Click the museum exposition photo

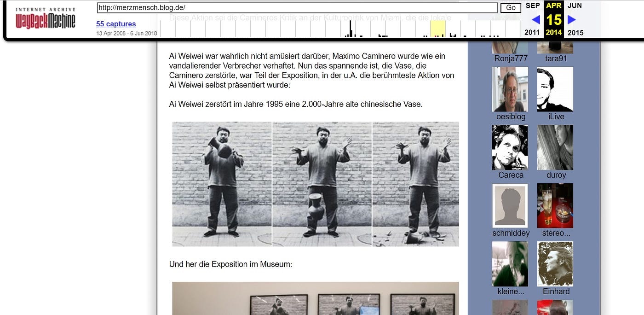pyautogui.click(x=316, y=298)
